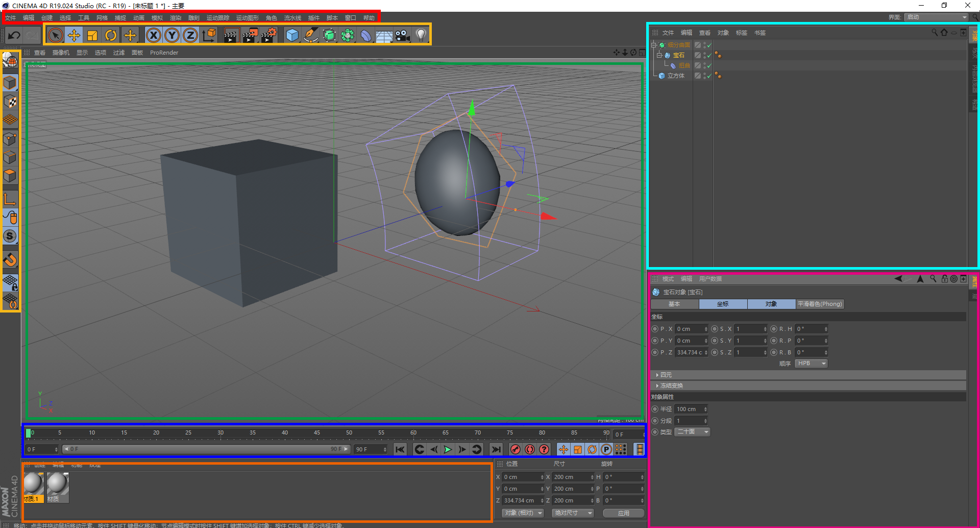
Task: Toggle the autokeying button in timeline
Action: point(530,449)
